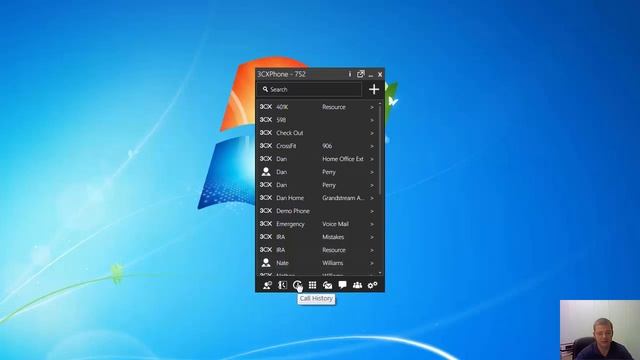Open the chat speech bubble icon

[x=342, y=285]
